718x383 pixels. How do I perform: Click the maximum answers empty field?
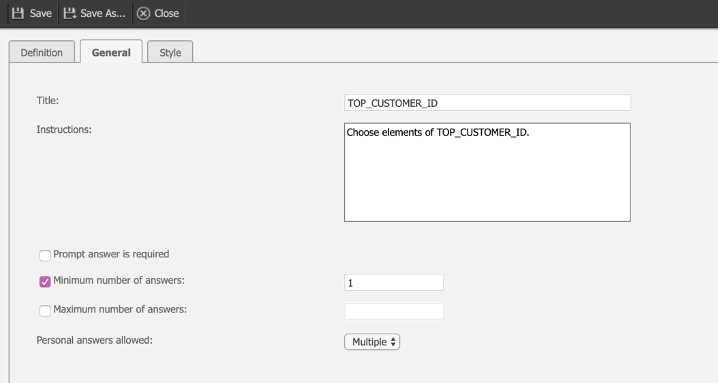(x=394, y=312)
